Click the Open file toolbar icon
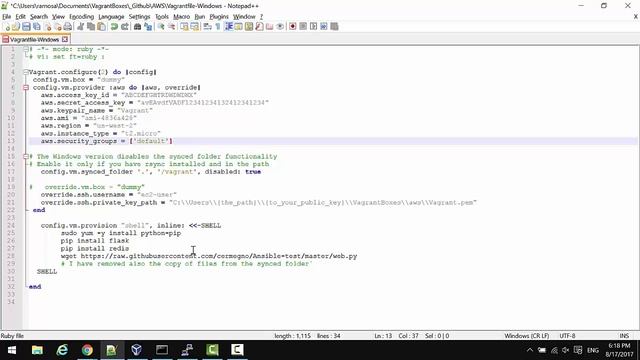This screenshot has width=640, height=360. pos(16,27)
